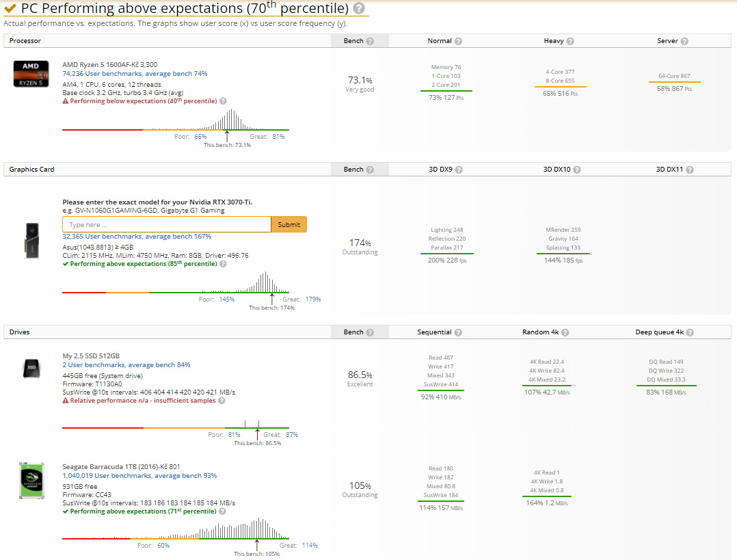Click the black SSD drive image
This screenshot has width=737, height=560.
(x=31, y=368)
